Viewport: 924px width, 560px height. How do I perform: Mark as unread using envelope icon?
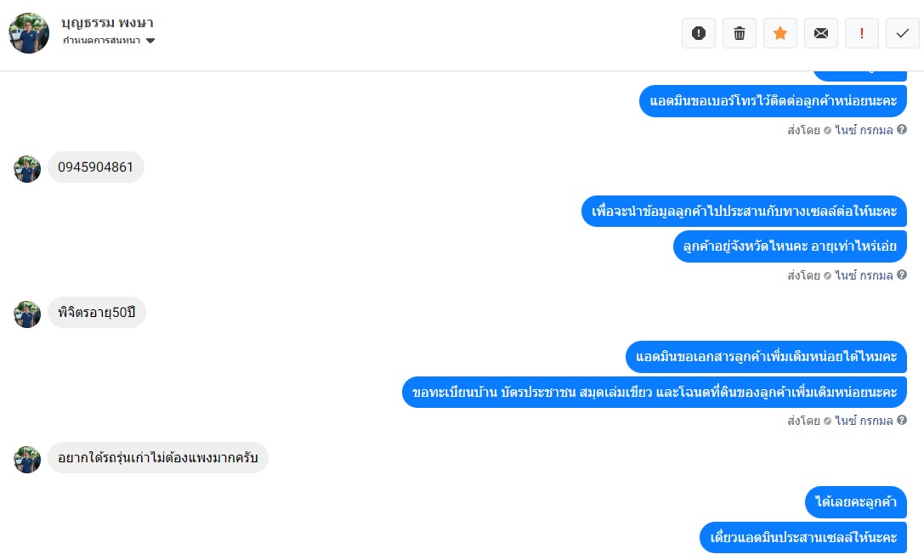pyautogui.click(x=821, y=33)
